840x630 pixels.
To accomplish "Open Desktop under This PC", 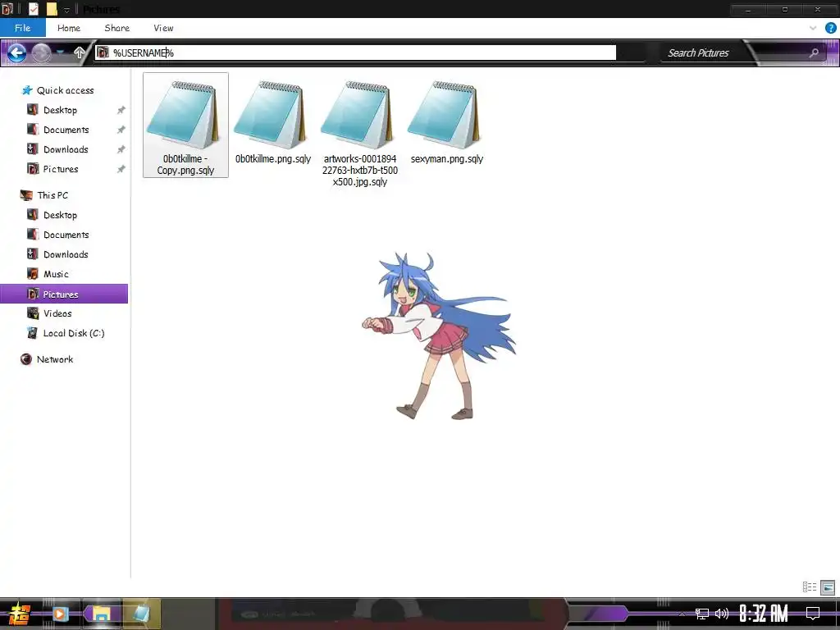I will coord(52,215).
